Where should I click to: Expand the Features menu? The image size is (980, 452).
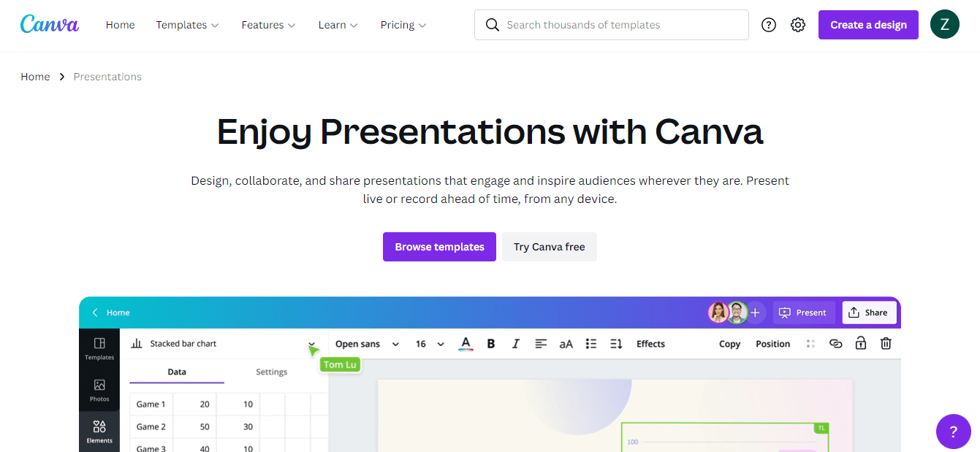pyautogui.click(x=269, y=25)
